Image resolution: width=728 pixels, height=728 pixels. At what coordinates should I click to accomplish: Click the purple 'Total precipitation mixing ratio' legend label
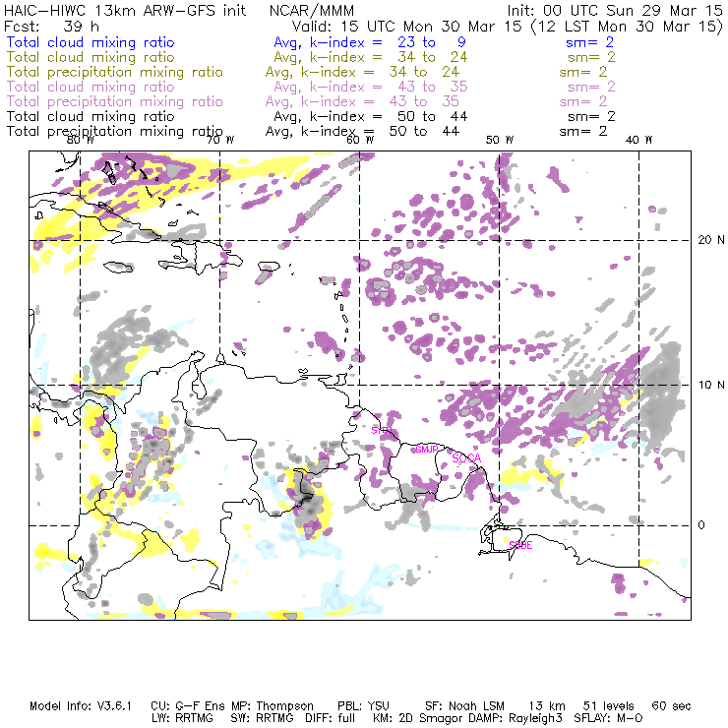[x=115, y=101]
